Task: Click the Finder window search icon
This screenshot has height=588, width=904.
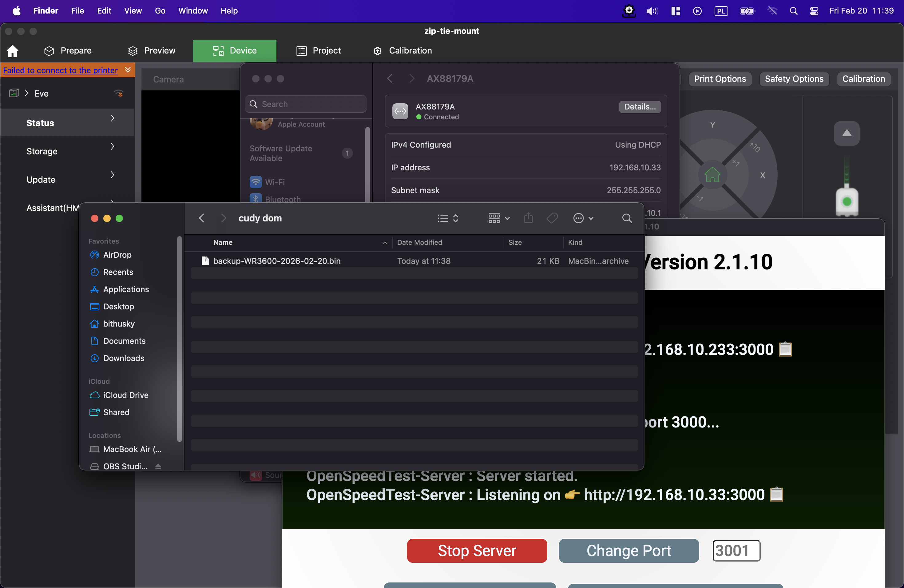Action: tap(627, 218)
